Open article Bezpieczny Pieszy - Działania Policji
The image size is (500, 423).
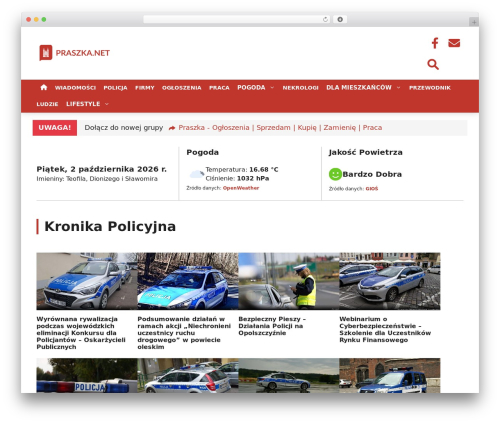point(272,326)
